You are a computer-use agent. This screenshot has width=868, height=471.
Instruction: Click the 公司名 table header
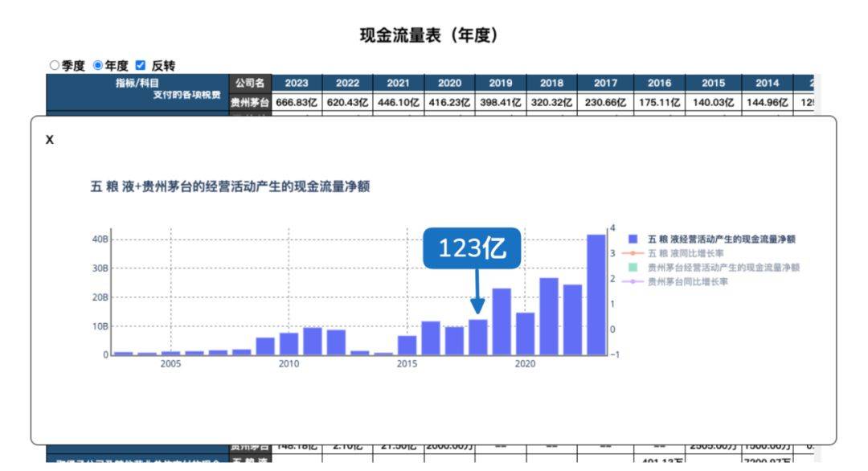(x=250, y=83)
